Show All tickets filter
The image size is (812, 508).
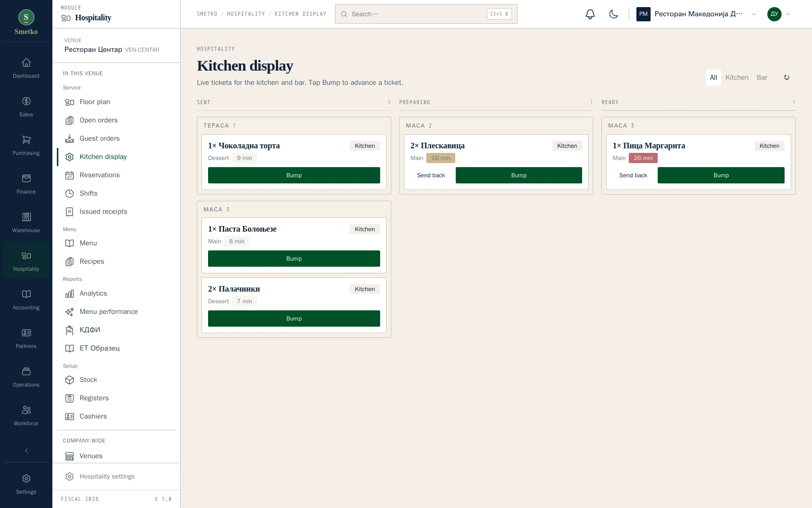coord(714,78)
